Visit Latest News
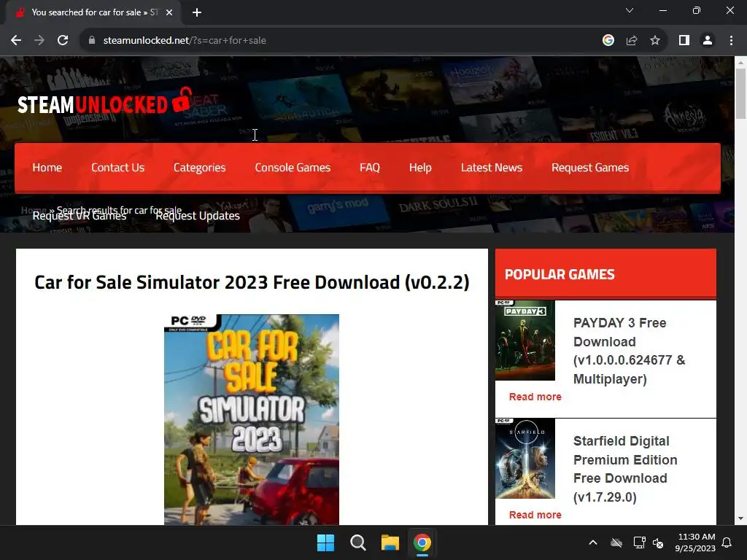 point(492,168)
